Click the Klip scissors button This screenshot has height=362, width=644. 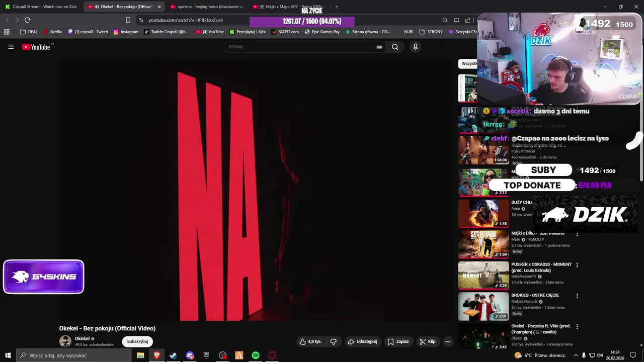coord(428,341)
